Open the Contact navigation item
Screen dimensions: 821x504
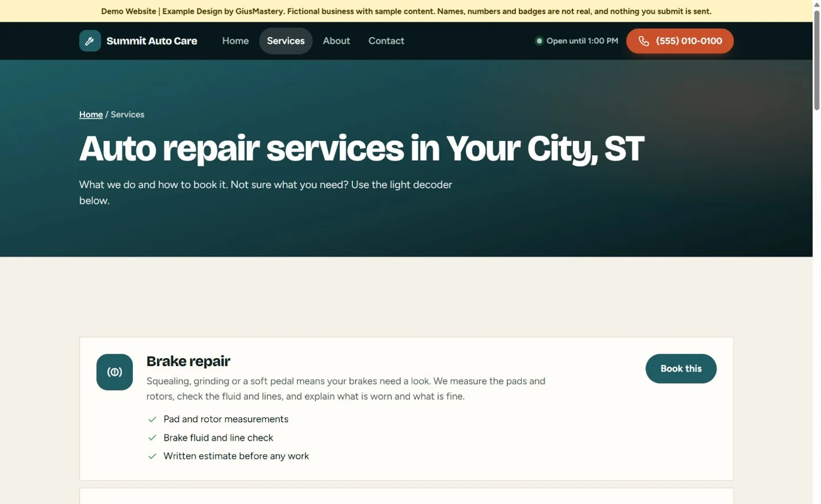pyautogui.click(x=386, y=41)
